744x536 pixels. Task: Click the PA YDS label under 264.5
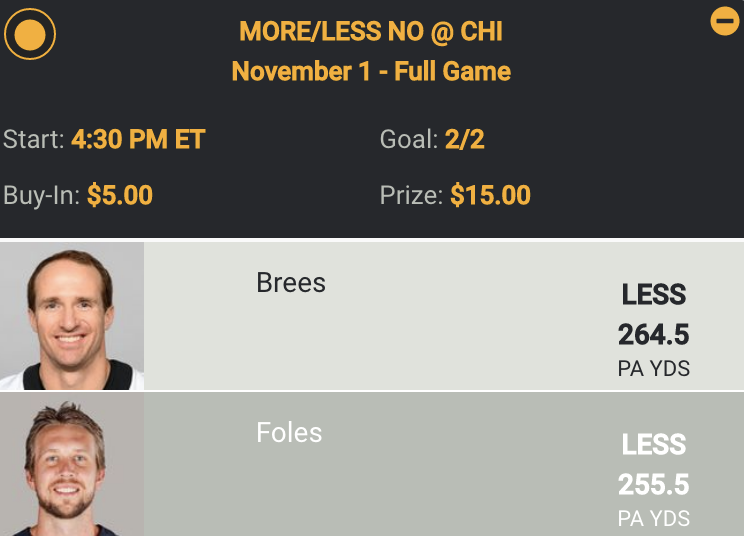(x=654, y=369)
